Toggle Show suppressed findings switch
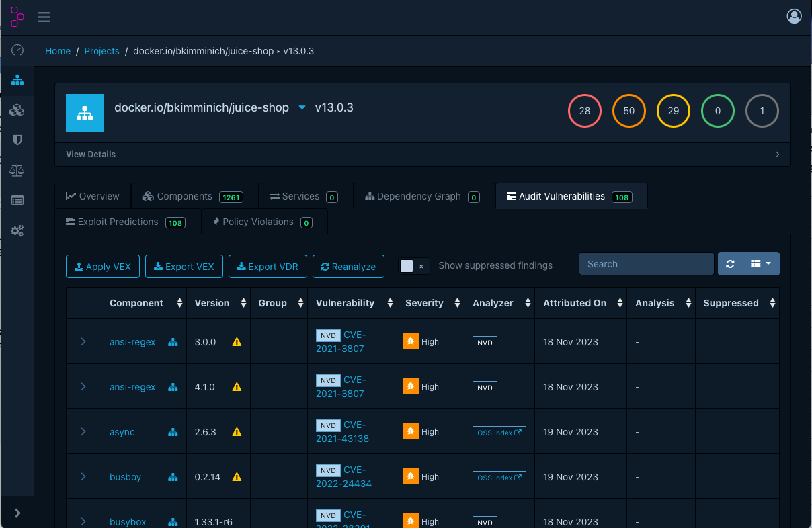The image size is (812, 528). pyautogui.click(x=413, y=266)
